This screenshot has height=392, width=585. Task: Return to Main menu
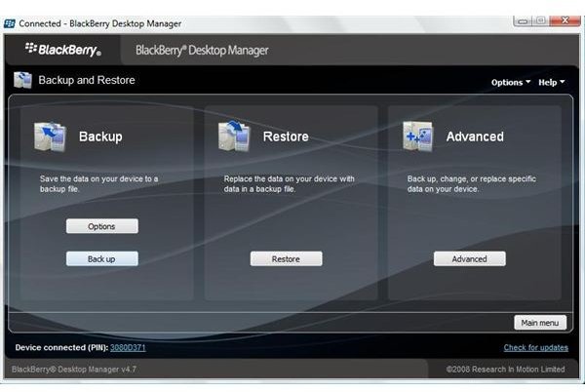(x=540, y=323)
